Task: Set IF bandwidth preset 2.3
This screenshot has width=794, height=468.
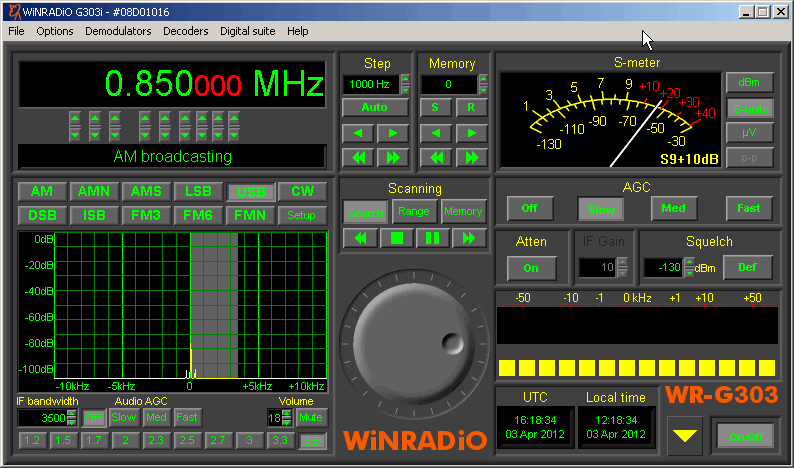Action: pos(156,440)
